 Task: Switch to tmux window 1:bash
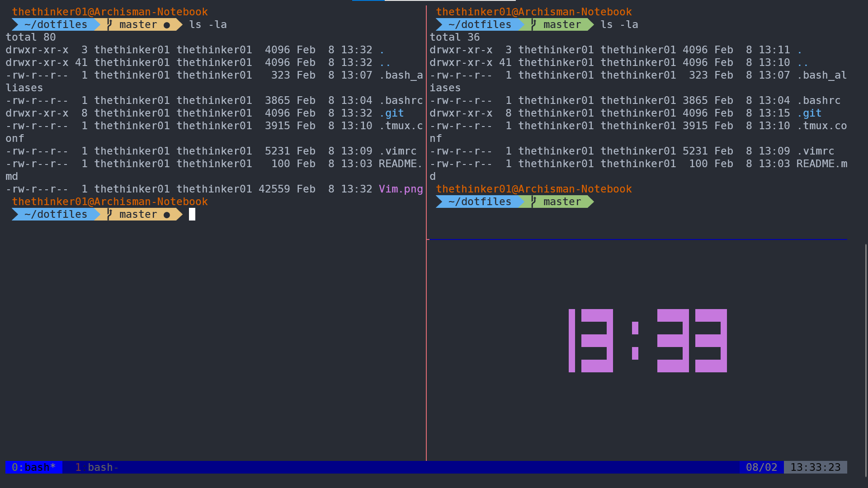click(97, 467)
